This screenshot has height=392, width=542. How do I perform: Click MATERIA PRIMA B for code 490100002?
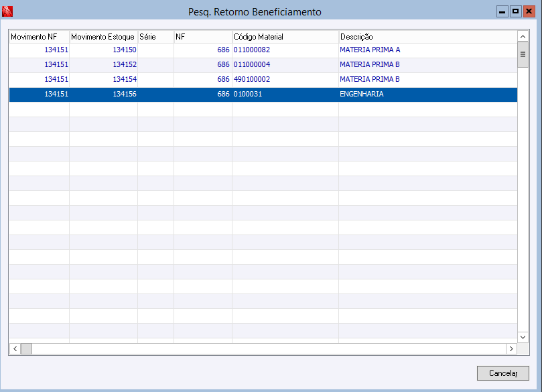point(370,80)
